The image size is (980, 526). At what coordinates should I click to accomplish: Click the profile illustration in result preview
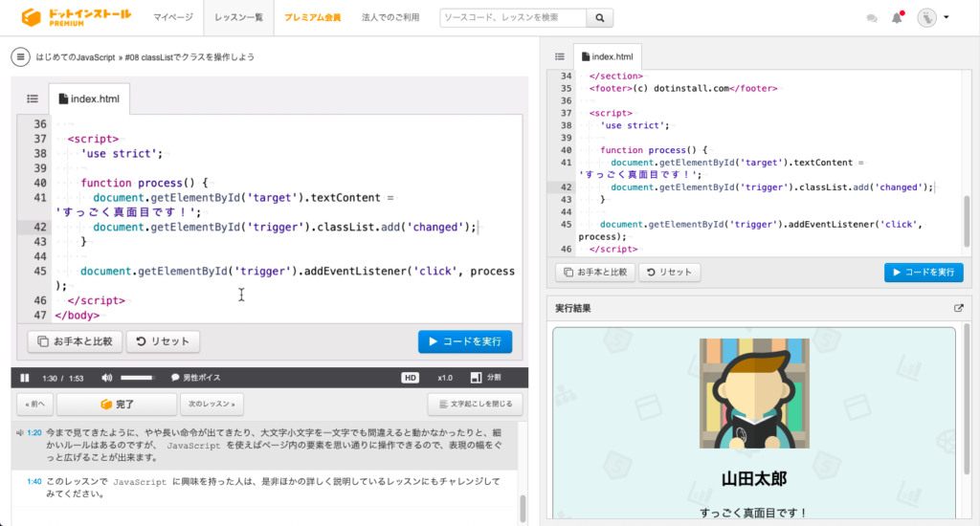coord(754,393)
